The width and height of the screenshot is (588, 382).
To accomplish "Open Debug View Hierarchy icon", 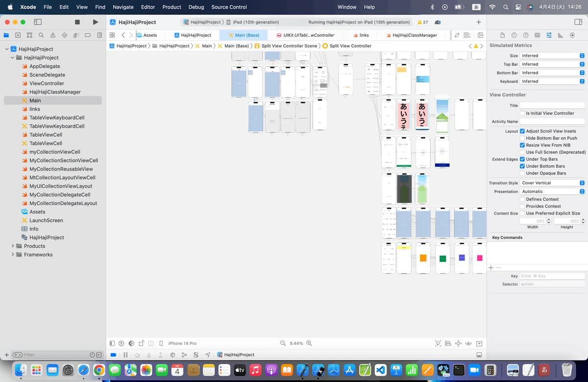I will click(172, 355).
